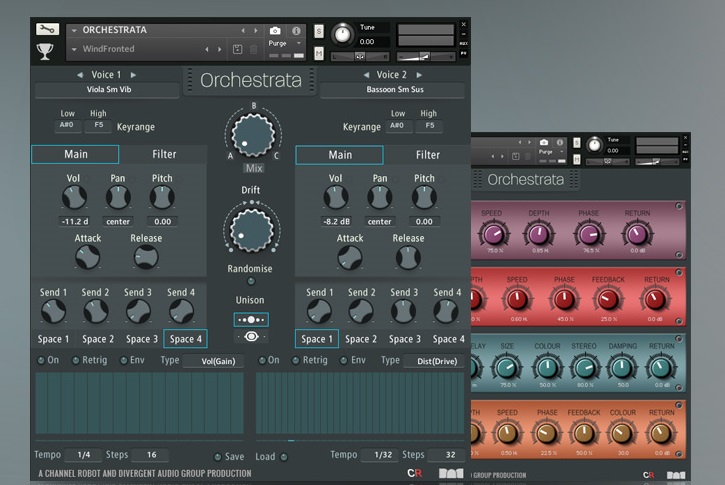Select Space 1 under Voice 2
The height and width of the screenshot is (485, 725).
pyautogui.click(x=317, y=339)
